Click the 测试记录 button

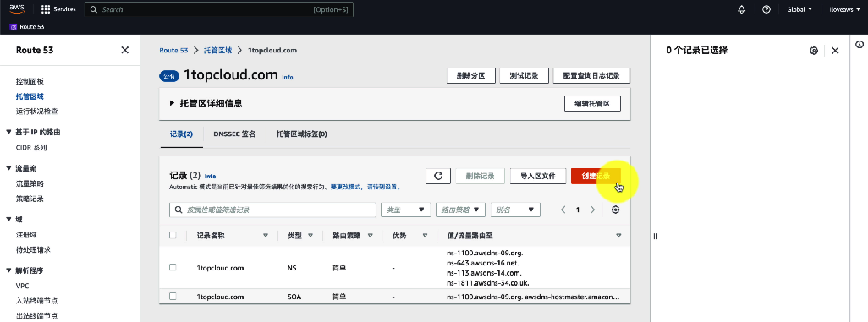point(524,76)
